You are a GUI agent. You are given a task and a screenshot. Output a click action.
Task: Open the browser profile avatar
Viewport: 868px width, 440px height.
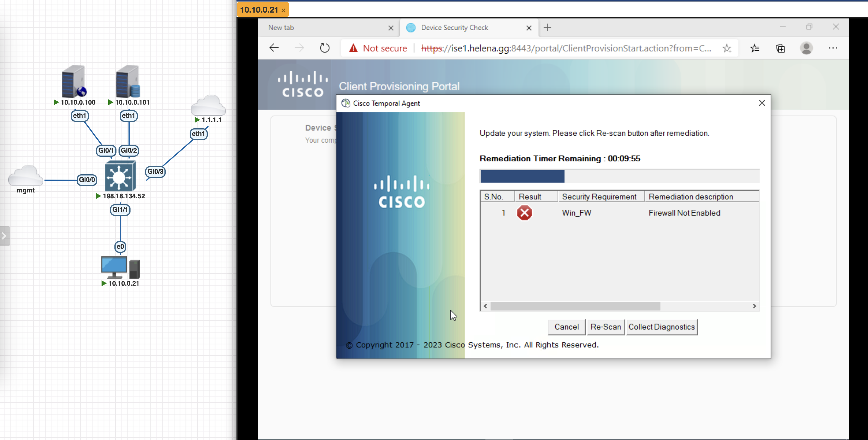806,48
